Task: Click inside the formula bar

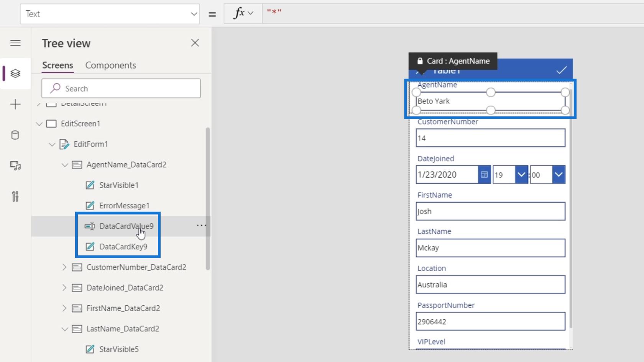Action: click(452, 13)
